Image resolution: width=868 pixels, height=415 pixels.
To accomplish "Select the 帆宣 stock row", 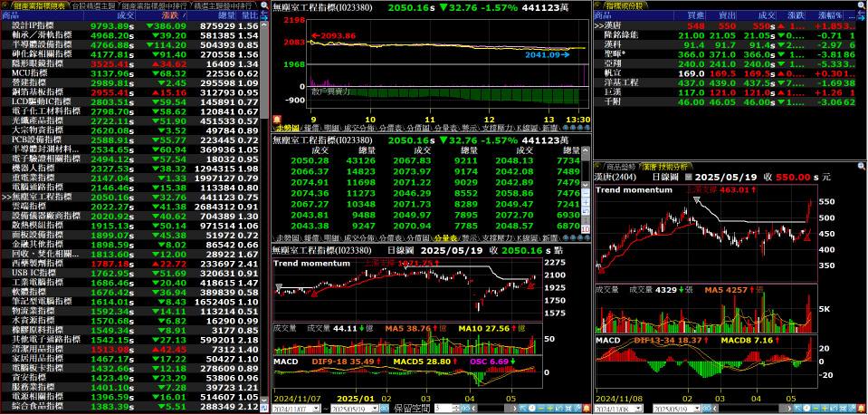I will point(725,72).
